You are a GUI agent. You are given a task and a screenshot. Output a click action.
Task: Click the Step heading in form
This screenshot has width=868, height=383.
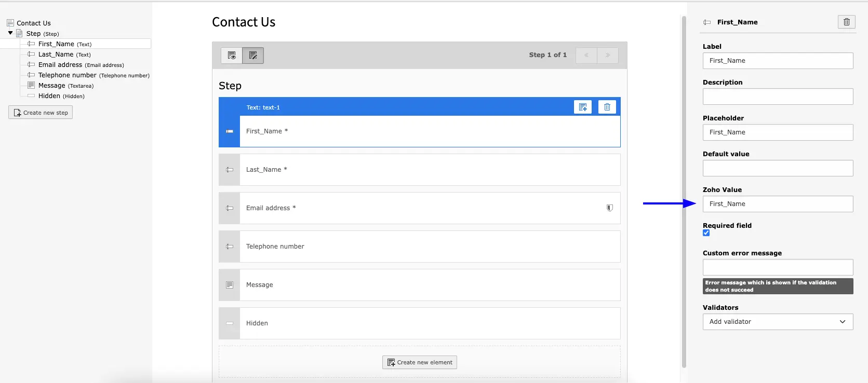point(230,86)
